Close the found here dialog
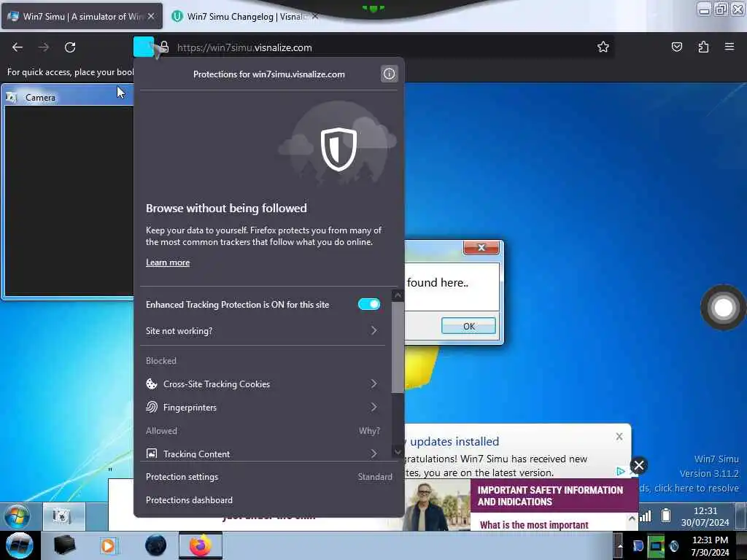Screen dimensions: 747x560 pos(481,248)
